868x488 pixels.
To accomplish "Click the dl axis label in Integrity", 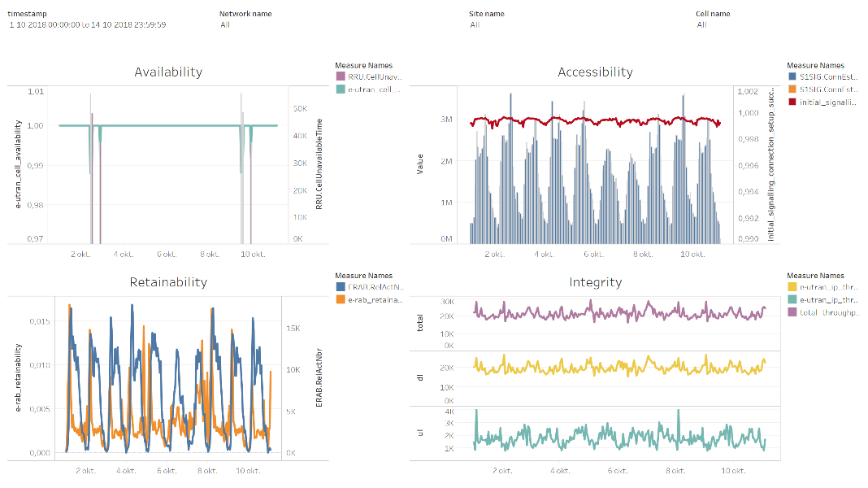I will tap(419, 377).
